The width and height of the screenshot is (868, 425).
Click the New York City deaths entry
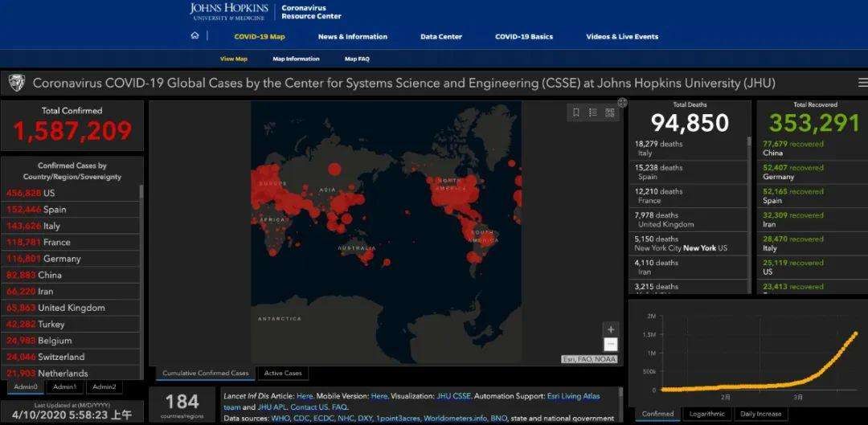click(688, 243)
